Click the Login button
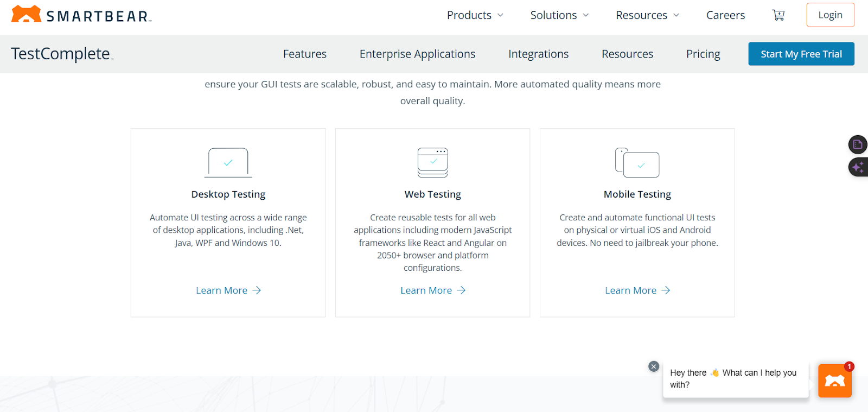 pyautogui.click(x=830, y=15)
